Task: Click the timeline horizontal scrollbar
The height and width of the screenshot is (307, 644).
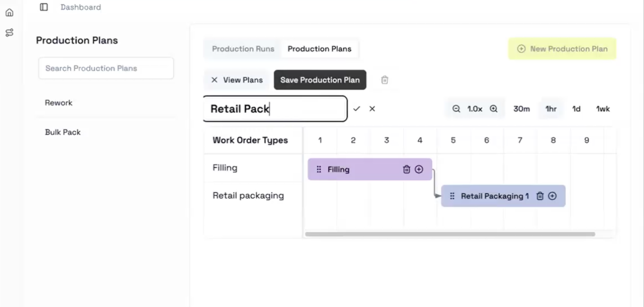Action: (x=450, y=234)
